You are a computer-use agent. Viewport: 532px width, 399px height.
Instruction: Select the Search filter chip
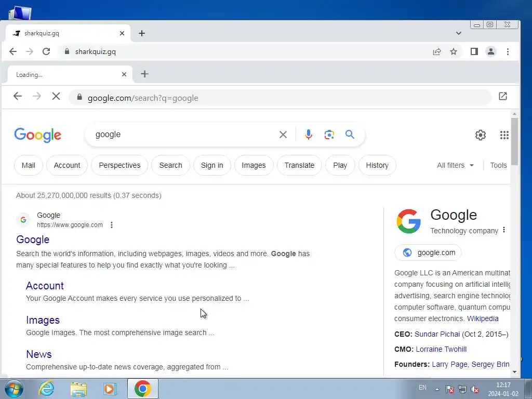pyautogui.click(x=170, y=165)
